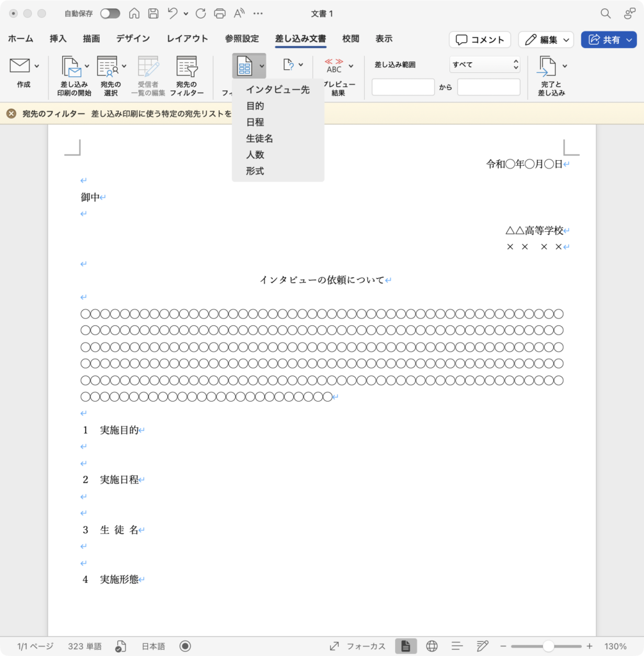Click the 宛先の選択 icon

(x=108, y=67)
